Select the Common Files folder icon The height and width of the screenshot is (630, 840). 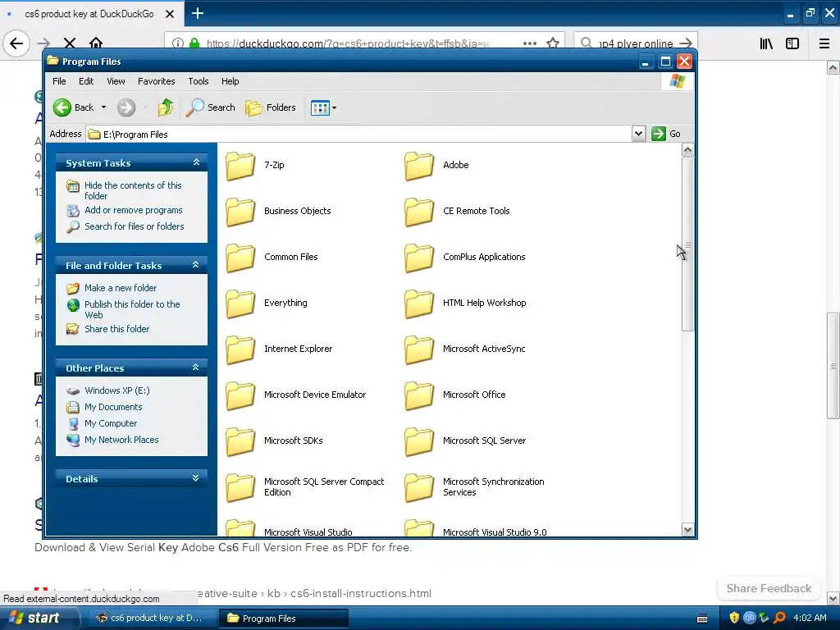(240, 258)
